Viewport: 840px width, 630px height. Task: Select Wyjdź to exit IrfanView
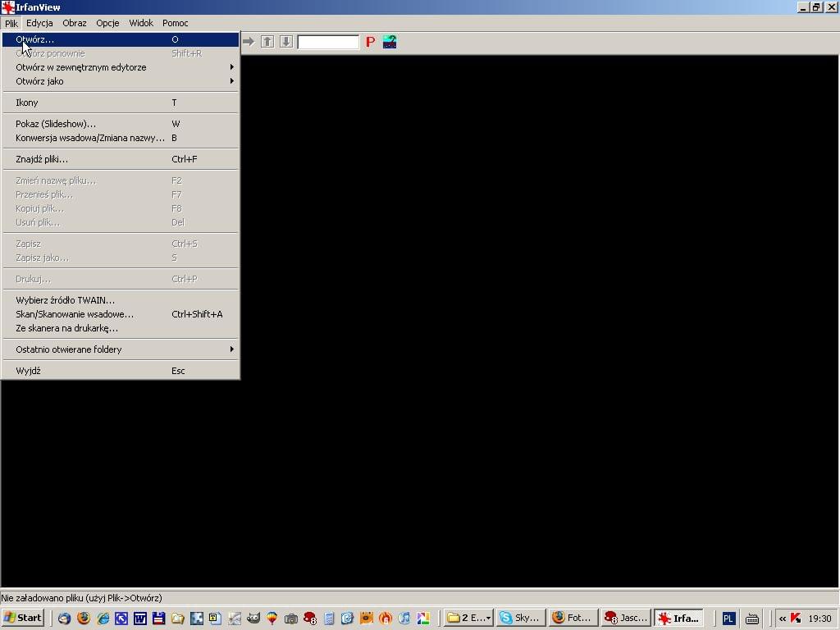121,371
